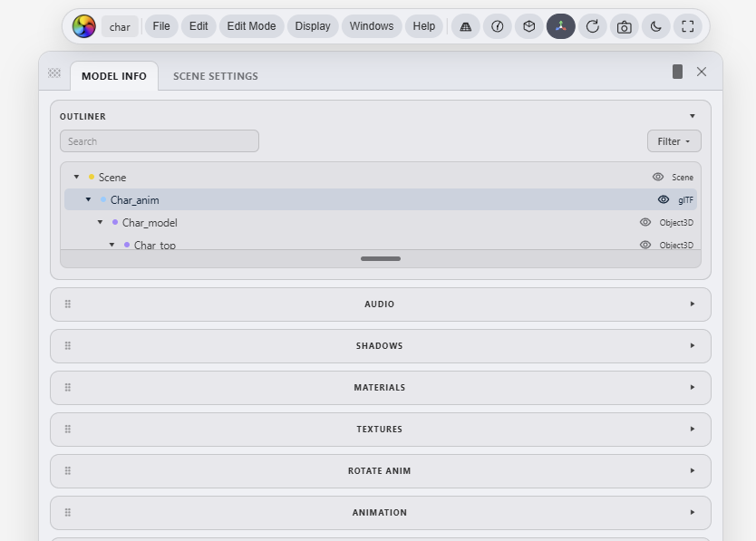The image size is (756, 541).
Task: Click the Audio section drag handle
Action: 68,304
